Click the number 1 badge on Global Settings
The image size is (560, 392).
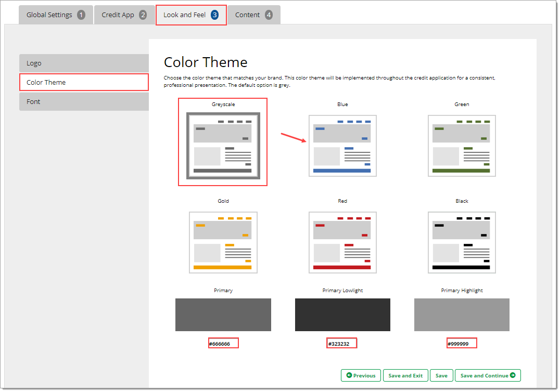(81, 15)
